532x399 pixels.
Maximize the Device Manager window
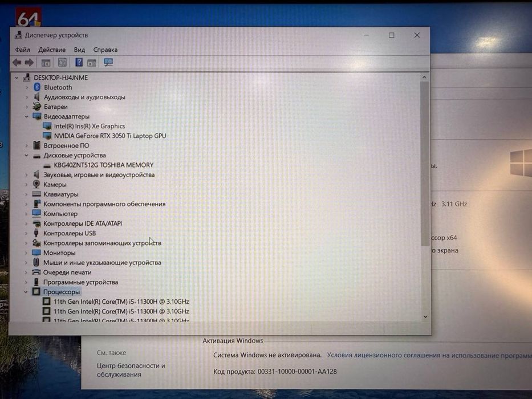point(392,35)
